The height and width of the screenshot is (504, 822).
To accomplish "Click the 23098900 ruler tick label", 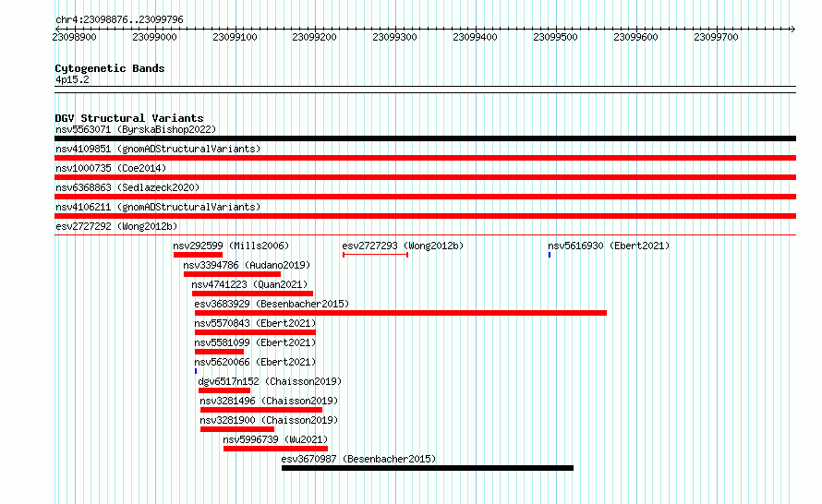I will click(75, 37).
